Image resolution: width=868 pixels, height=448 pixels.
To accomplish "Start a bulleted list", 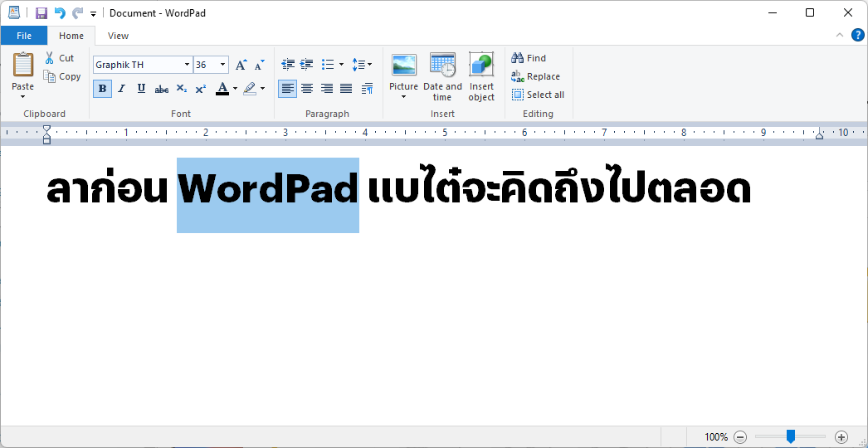I will click(x=328, y=65).
